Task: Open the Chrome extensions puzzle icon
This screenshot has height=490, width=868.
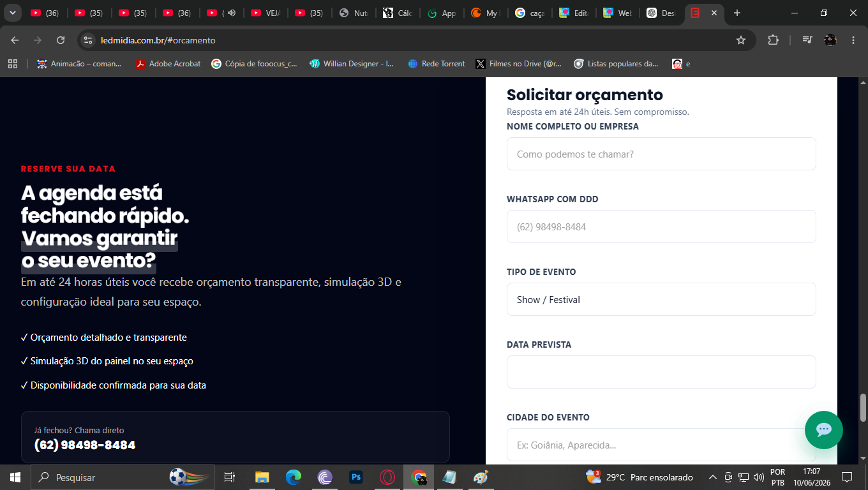Action: pyautogui.click(x=773, y=40)
